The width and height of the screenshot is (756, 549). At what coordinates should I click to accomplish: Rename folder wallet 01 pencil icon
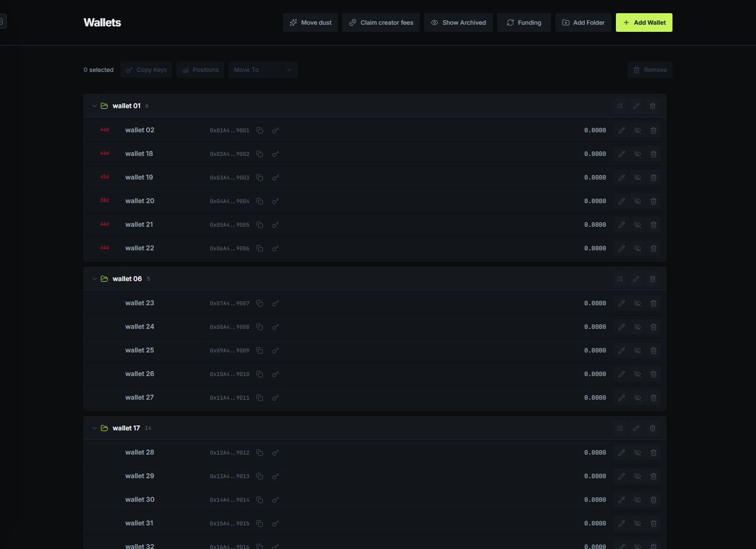(636, 106)
